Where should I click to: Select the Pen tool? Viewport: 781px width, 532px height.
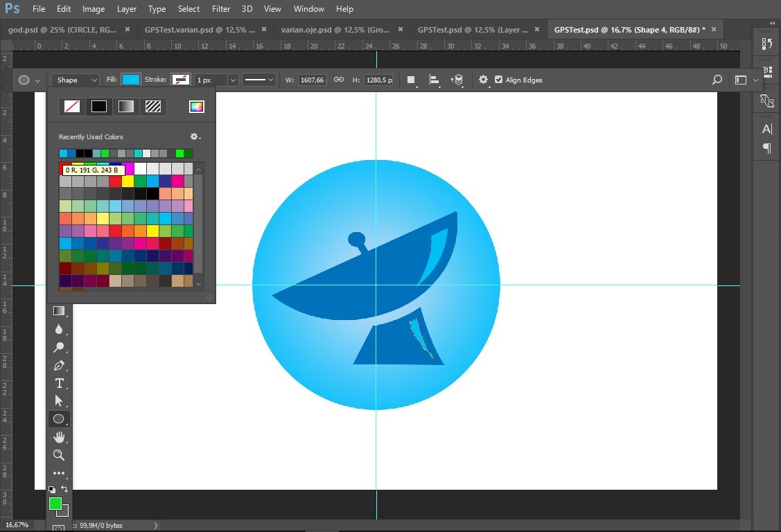click(x=59, y=365)
